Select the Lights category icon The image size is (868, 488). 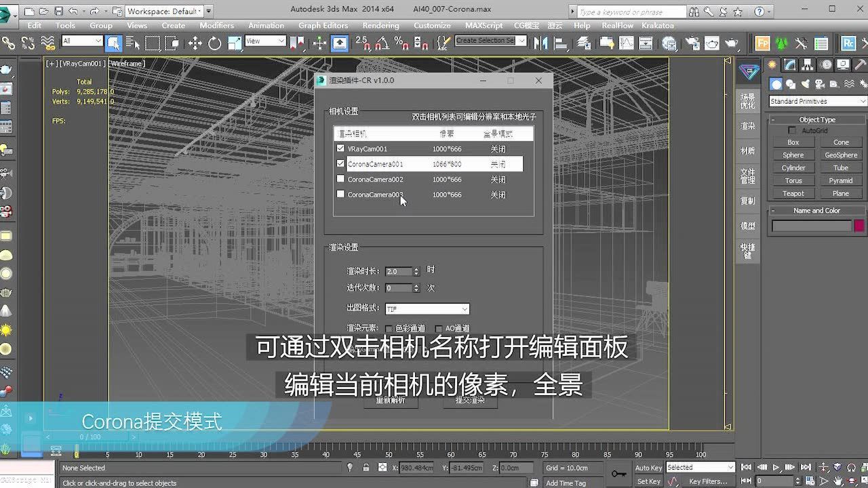click(805, 84)
